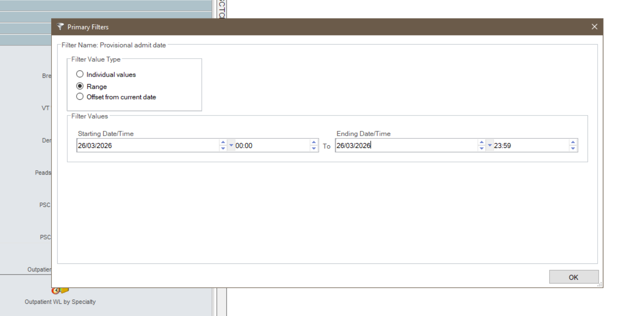Screen dimensions: 644x316
Task: Increment the ending date with up arrow
Action: click(x=481, y=143)
